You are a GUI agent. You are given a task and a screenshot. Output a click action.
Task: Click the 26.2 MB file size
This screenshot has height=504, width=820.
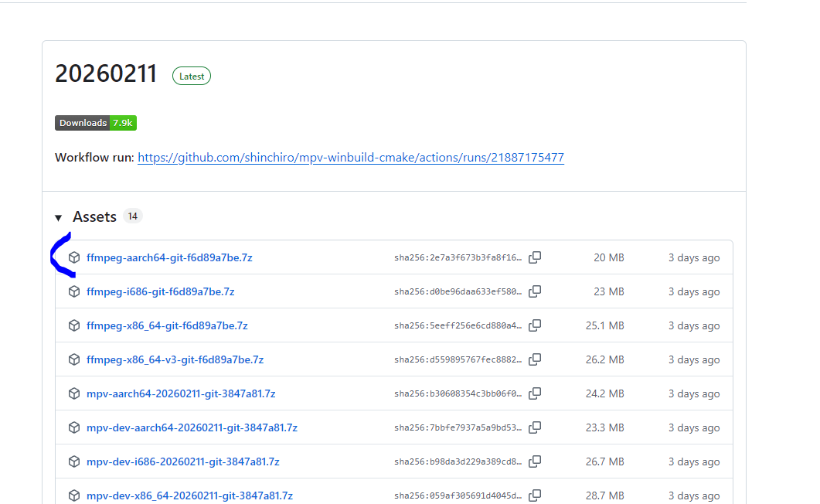click(x=605, y=359)
